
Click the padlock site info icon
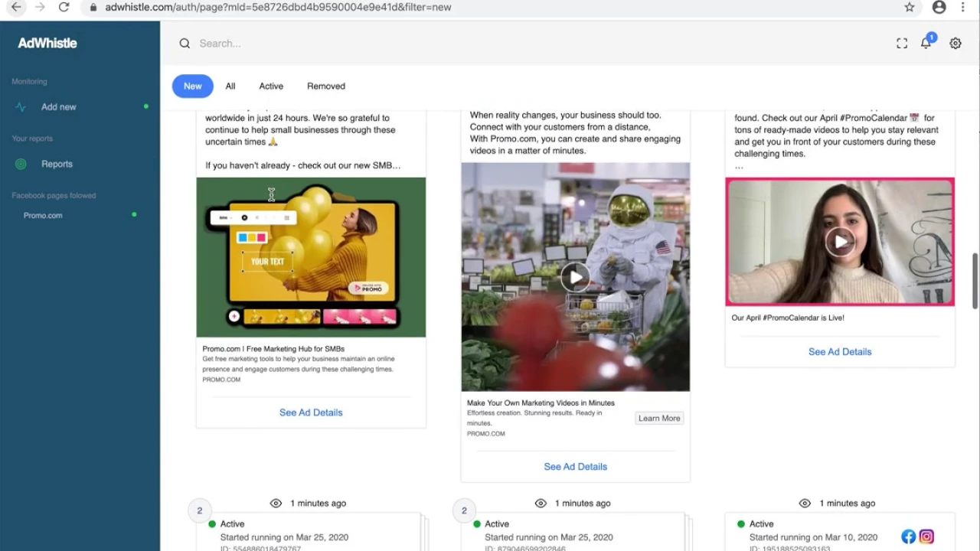coord(93,7)
